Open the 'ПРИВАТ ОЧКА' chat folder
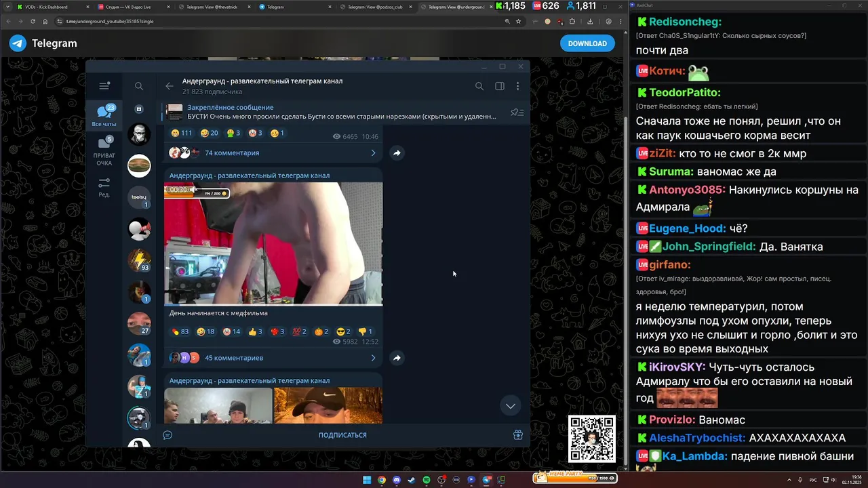Viewport: 868px width, 488px height. (x=104, y=151)
